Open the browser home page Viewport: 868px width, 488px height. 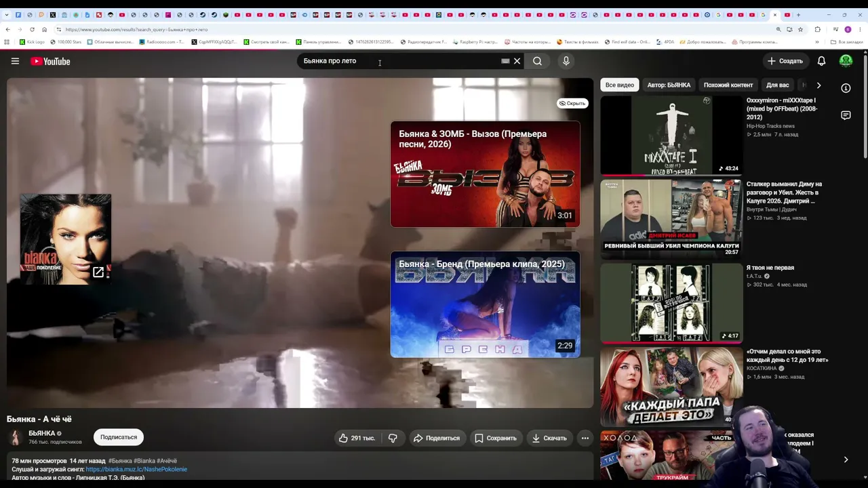pos(44,29)
